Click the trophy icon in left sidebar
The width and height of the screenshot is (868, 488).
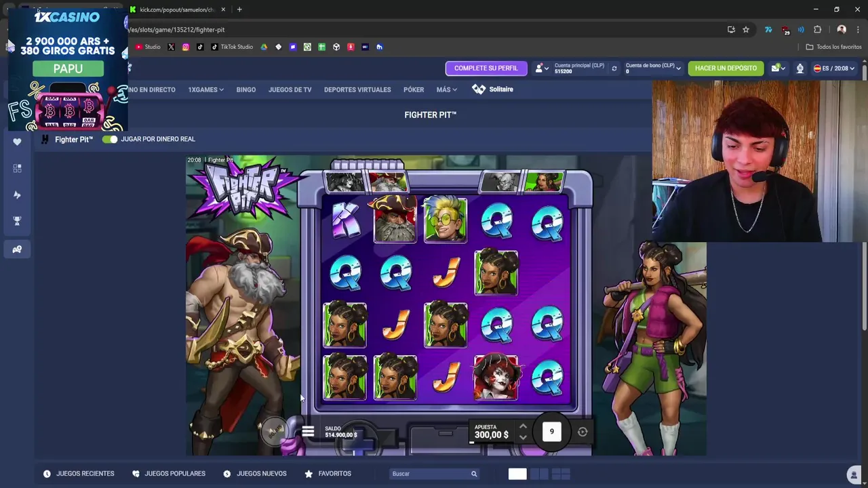pos(17,221)
